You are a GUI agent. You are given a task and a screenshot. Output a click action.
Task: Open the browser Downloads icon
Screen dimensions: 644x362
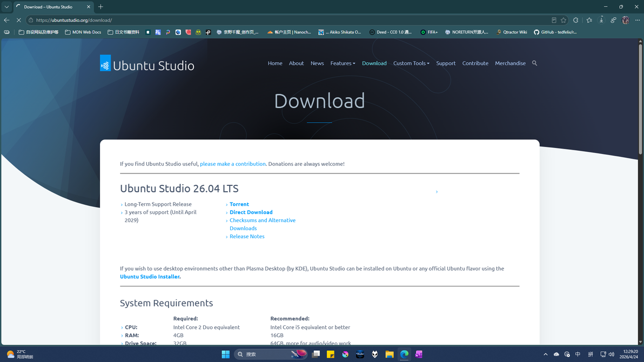coord(601,20)
